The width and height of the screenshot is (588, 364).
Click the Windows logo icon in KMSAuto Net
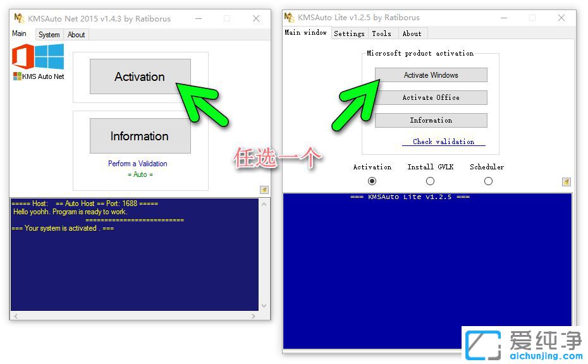49,57
